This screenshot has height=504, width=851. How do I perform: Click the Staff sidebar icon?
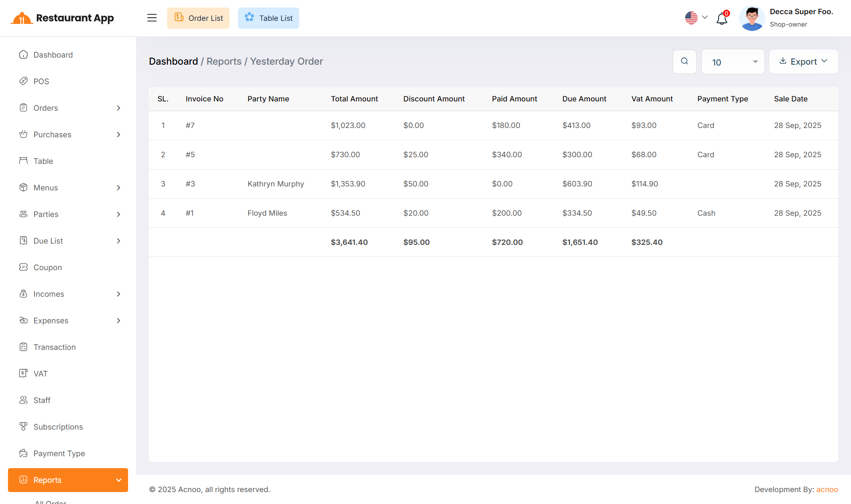pos(23,400)
